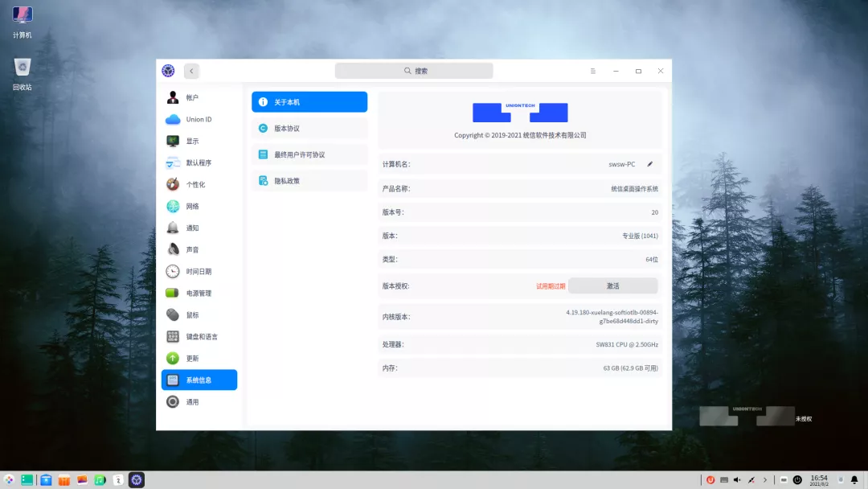This screenshot has width=868, height=489.
Task: Click the kernel version 4.19.180 text
Action: point(612,317)
